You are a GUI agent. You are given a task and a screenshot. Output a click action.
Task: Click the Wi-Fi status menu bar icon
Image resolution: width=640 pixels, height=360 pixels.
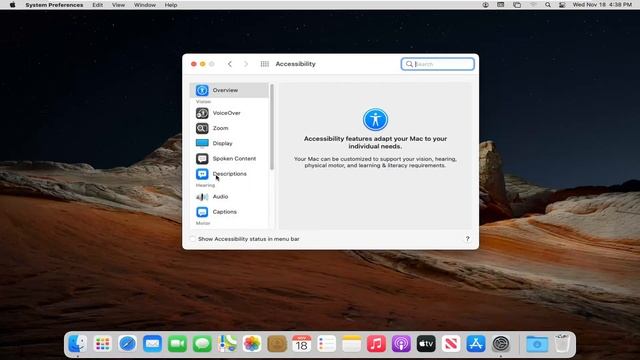533,5
